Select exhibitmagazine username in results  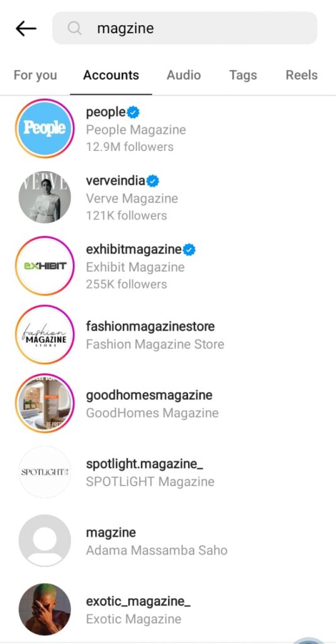point(133,249)
